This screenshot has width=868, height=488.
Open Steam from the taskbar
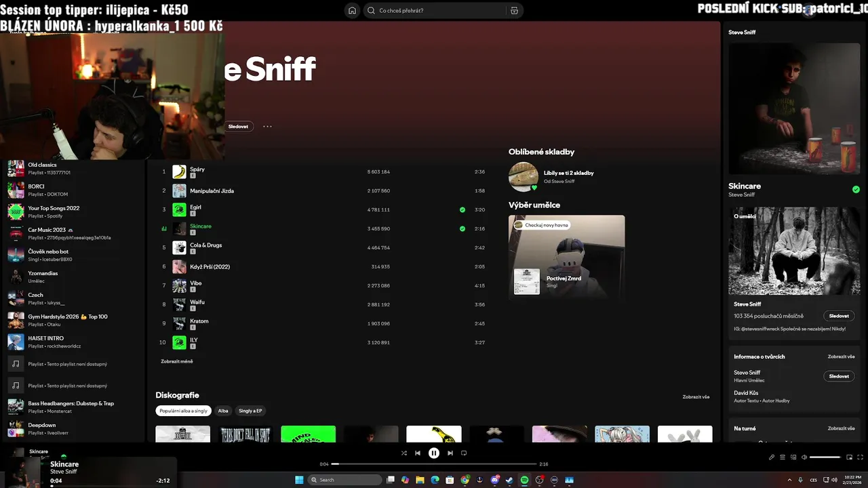tap(509, 480)
